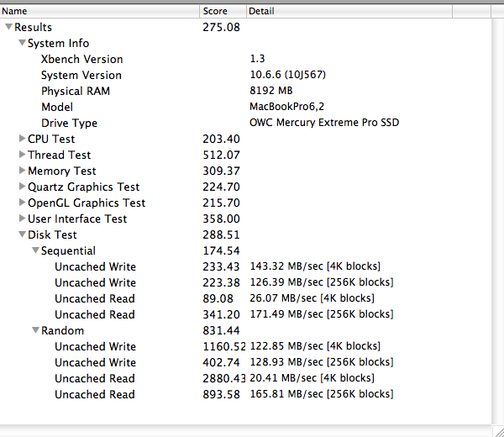Click the detail 128.93 MB/sec [256K blocks]

pos(322,362)
